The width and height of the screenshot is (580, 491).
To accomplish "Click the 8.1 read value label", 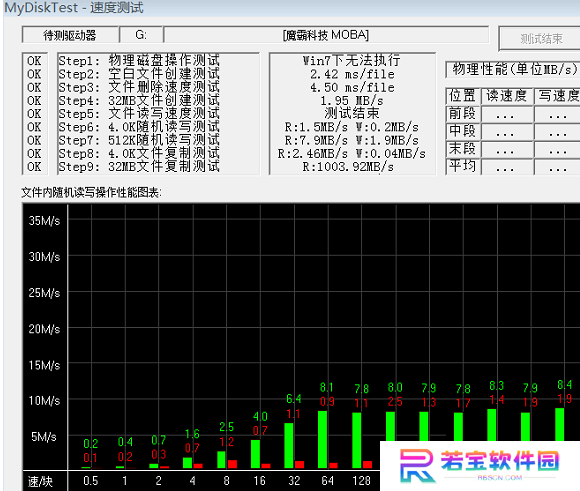I will click(x=327, y=387).
